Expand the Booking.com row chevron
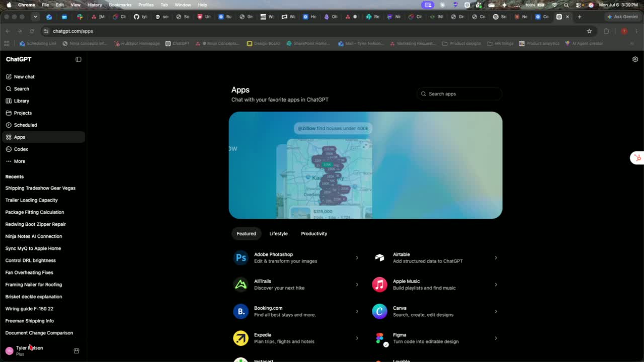The height and width of the screenshot is (362, 644). pyautogui.click(x=357, y=311)
